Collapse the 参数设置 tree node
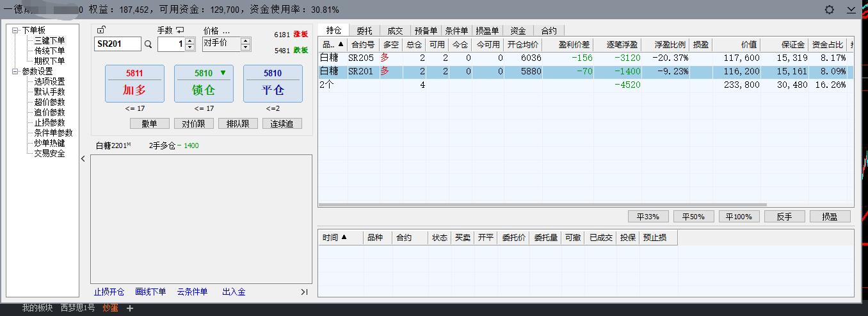868x316 pixels. coord(15,71)
